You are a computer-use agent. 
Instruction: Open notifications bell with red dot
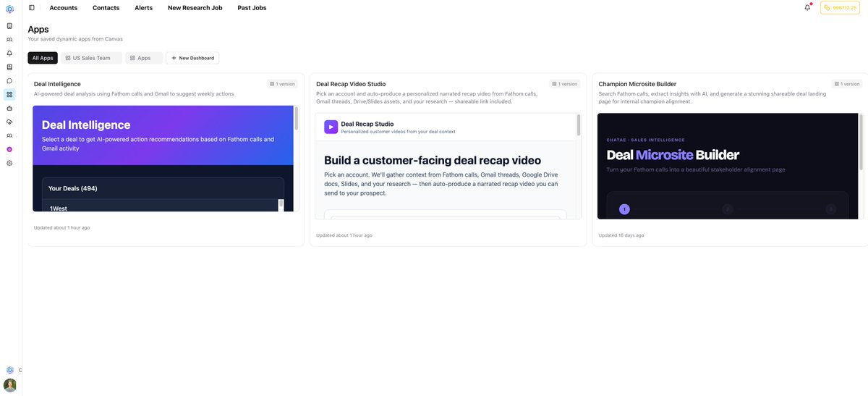point(807,7)
